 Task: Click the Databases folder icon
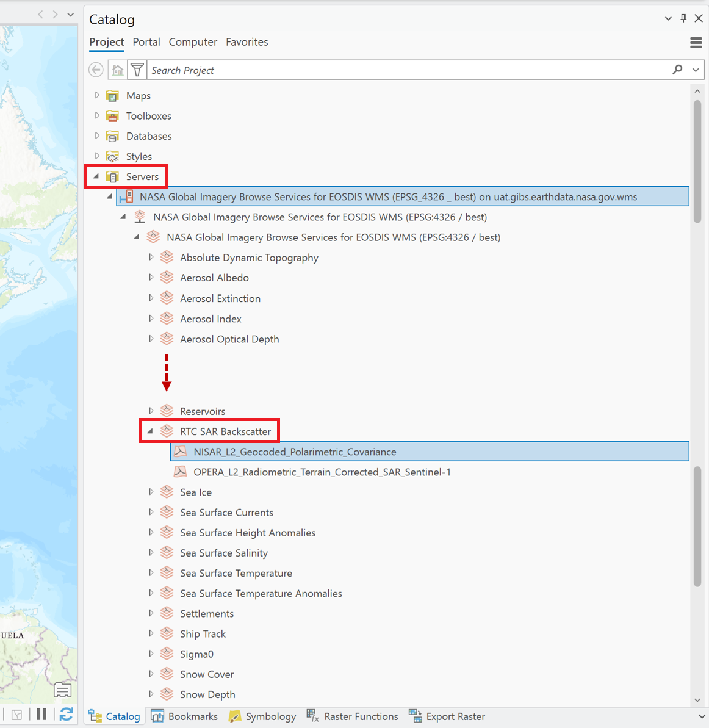[x=112, y=137]
